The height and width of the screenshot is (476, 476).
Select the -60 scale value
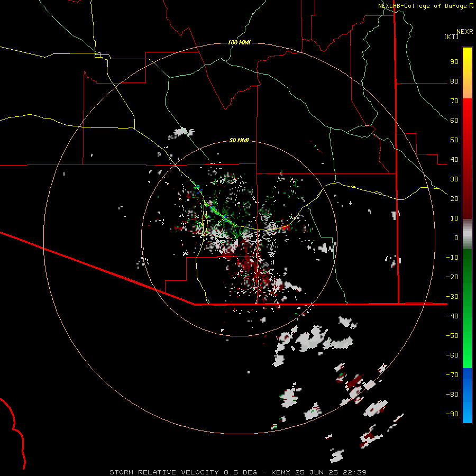[452, 355]
